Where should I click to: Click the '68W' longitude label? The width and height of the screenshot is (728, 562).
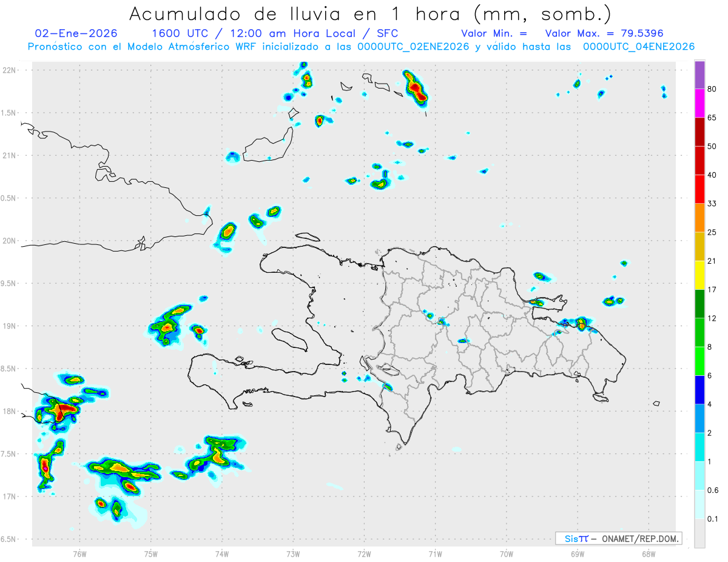pyautogui.click(x=649, y=554)
